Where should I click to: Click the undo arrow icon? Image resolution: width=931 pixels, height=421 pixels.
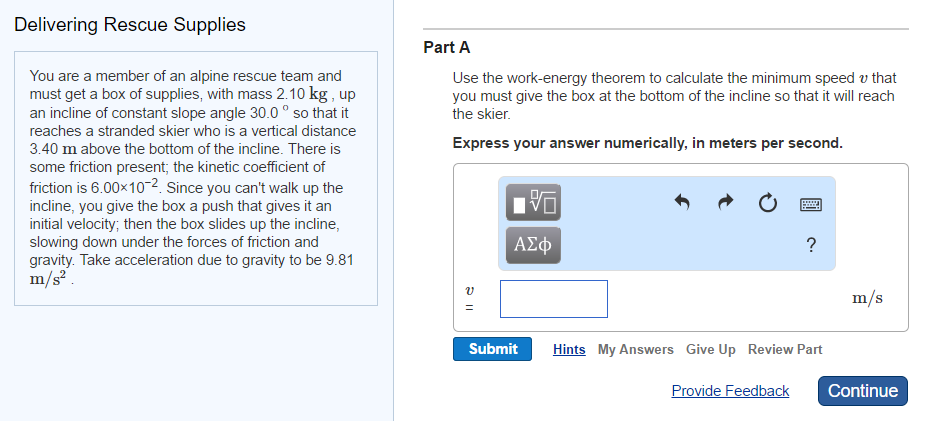682,204
